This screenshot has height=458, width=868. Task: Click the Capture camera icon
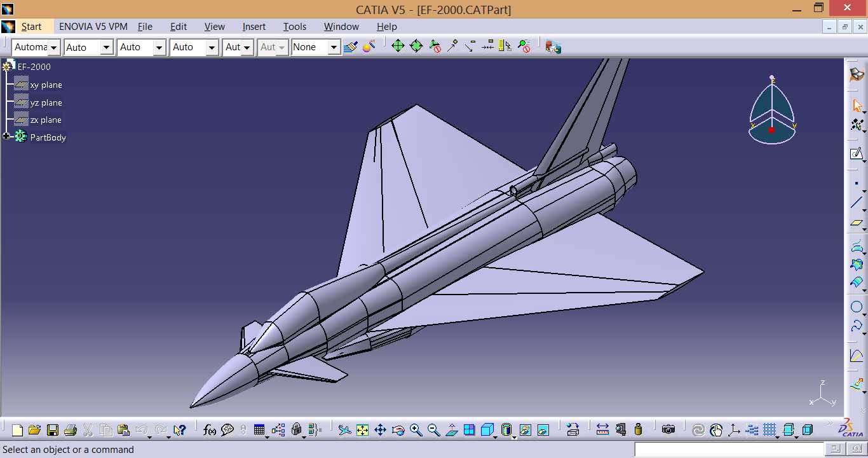[668, 430]
